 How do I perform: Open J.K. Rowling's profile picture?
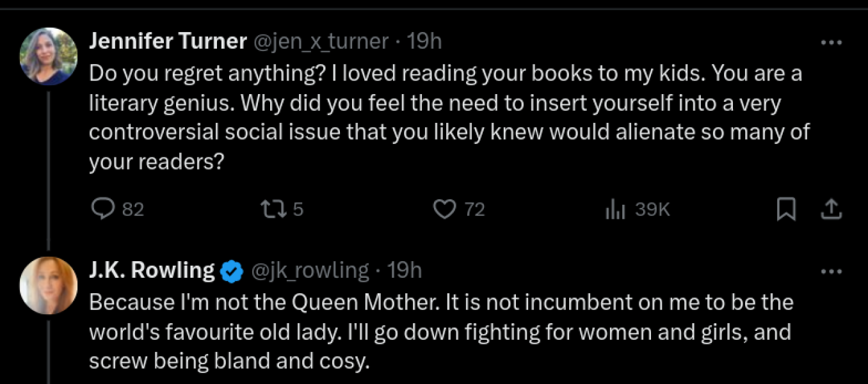point(49,285)
